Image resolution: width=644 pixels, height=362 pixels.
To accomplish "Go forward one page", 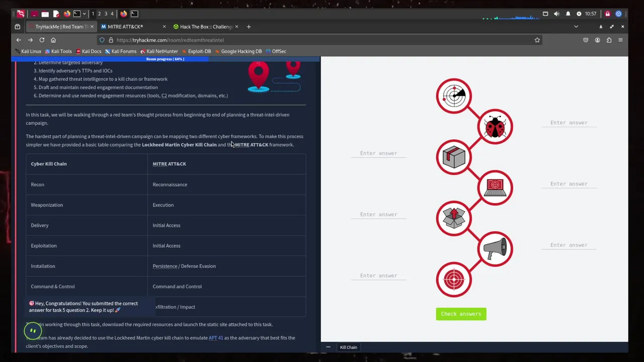I will point(30,40).
